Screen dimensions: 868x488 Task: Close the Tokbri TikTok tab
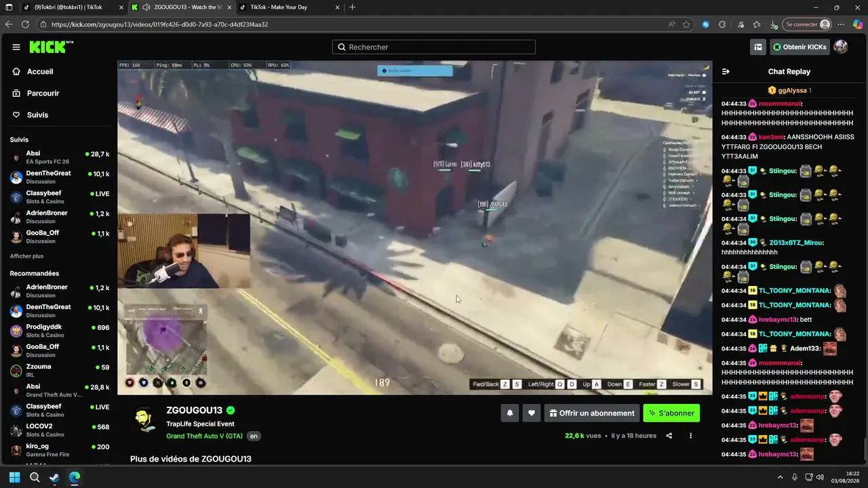pos(121,7)
